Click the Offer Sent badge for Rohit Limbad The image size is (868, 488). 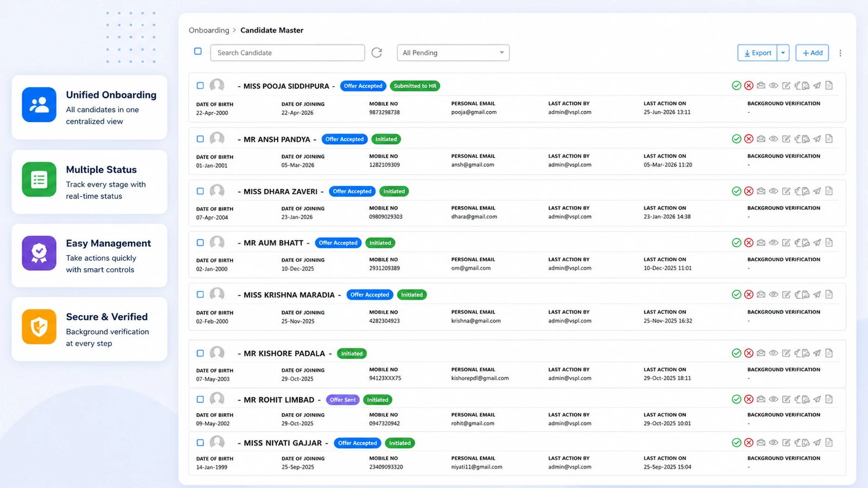[x=343, y=400]
